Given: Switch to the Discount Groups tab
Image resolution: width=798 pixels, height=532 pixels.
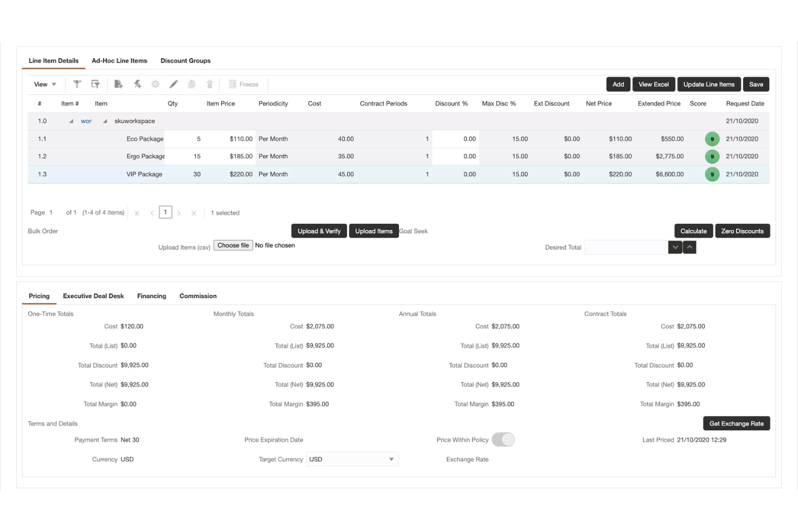Looking at the screenshot, I should (x=185, y=60).
